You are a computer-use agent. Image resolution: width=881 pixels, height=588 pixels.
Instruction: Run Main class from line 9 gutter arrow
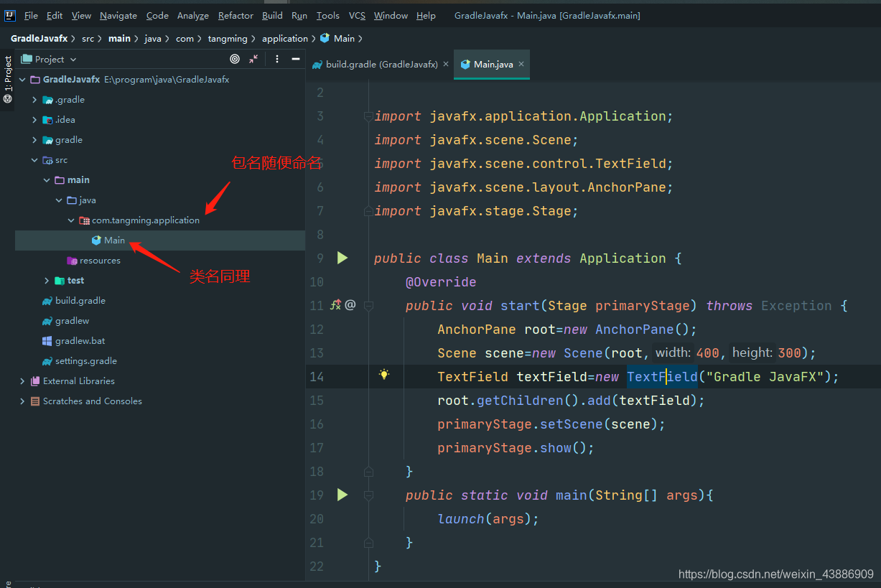coord(342,258)
